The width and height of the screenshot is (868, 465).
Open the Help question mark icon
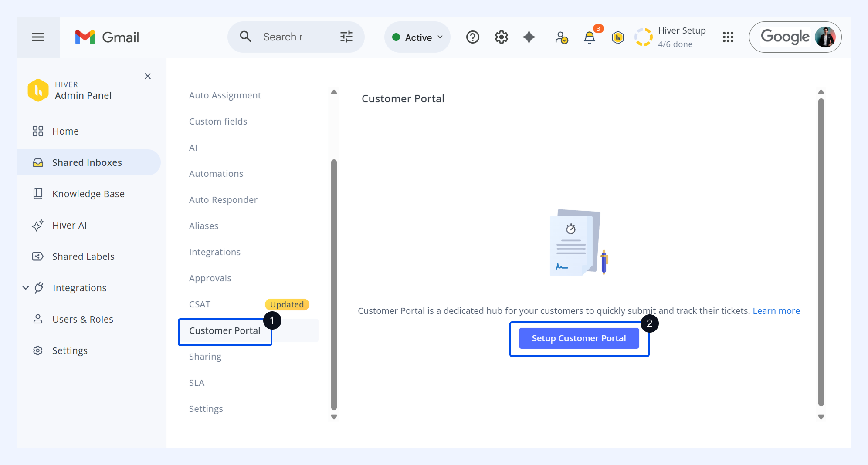pyautogui.click(x=473, y=37)
